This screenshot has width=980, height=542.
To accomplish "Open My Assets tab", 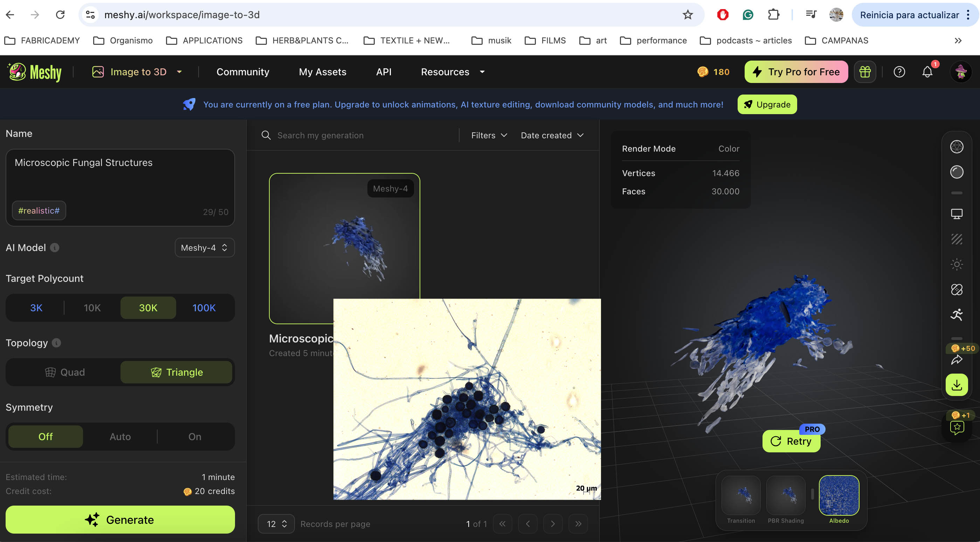I will pyautogui.click(x=323, y=72).
